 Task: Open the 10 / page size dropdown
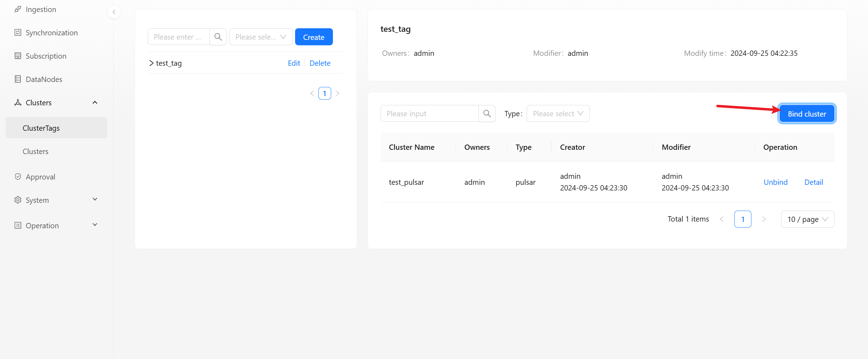807,219
